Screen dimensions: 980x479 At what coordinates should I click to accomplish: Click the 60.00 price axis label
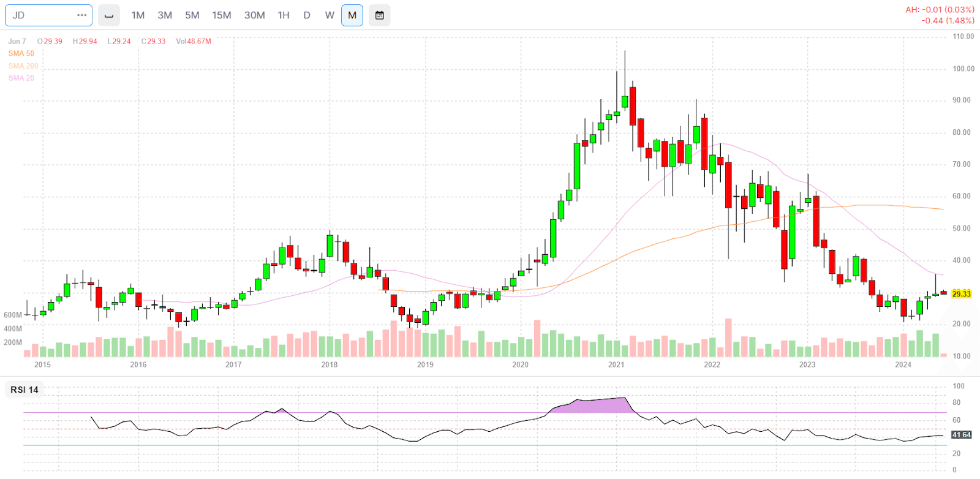[962, 197]
